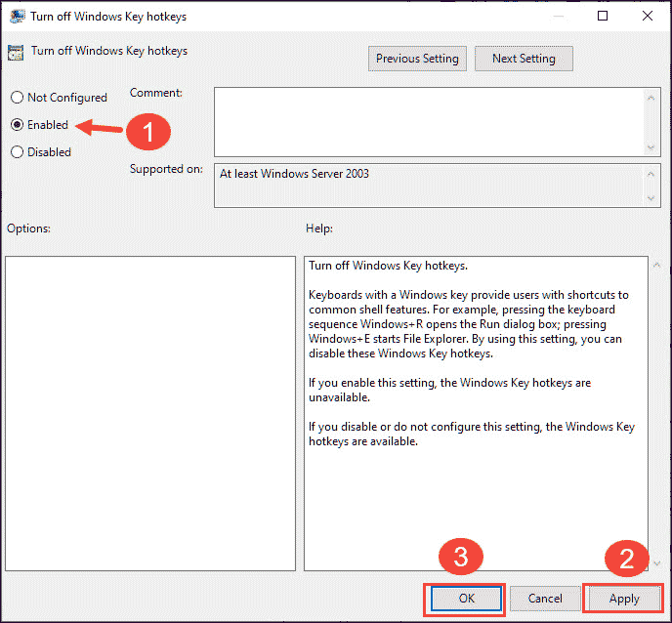Click the 'Supported on:' label
The image size is (672, 623).
(x=166, y=169)
